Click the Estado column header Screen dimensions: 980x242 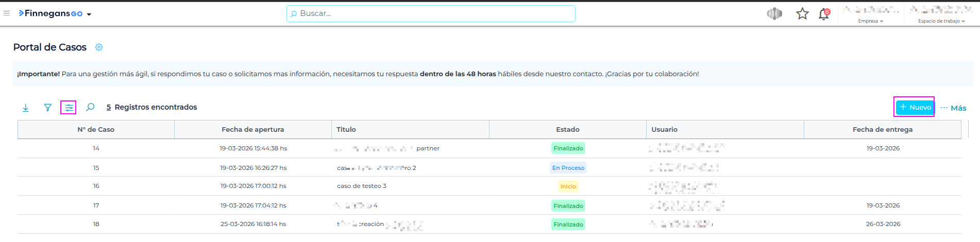pyautogui.click(x=567, y=130)
